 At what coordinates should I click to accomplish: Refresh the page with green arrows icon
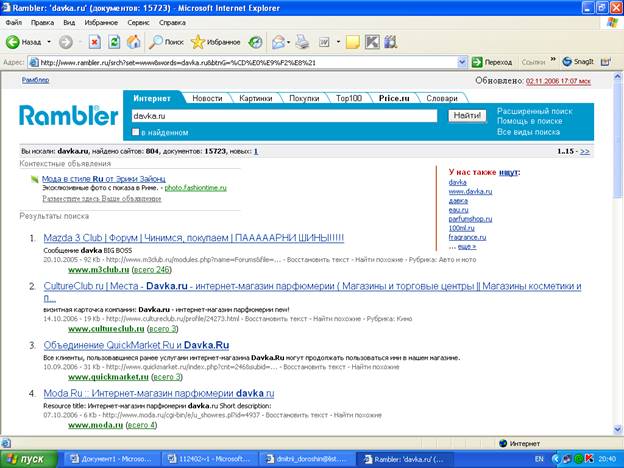[114, 42]
